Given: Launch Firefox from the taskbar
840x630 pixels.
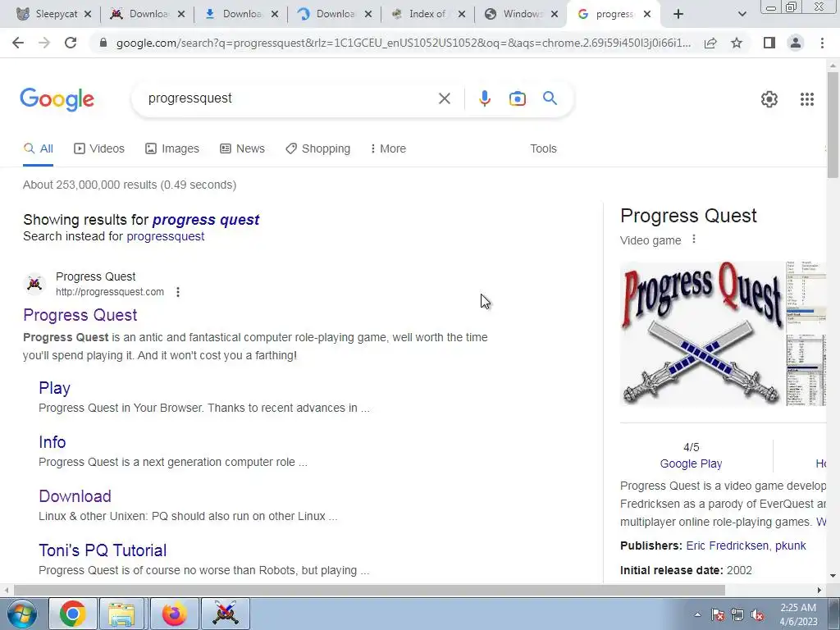Looking at the screenshot, I should coord(175,614).
